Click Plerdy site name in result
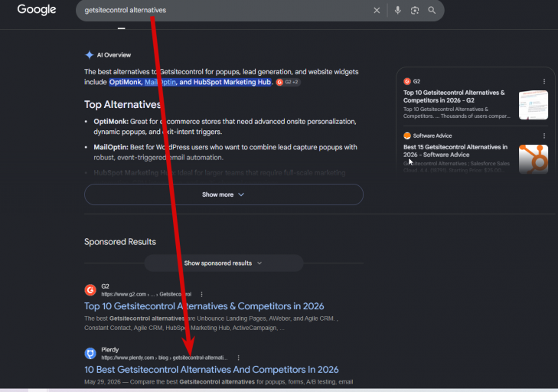 click(110, 350)
